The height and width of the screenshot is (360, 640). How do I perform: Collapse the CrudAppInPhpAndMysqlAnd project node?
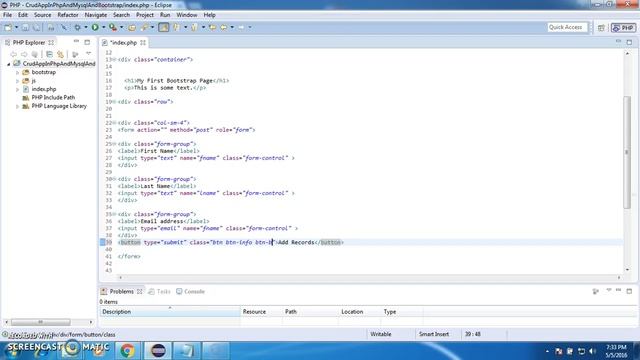pos(9,64)
